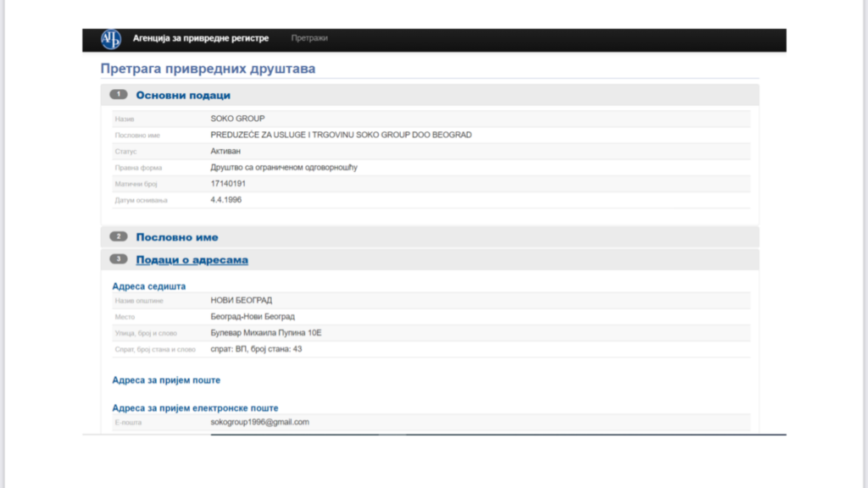868x488 pixels.
Task: Select the Активан status value
Action: click(225, 151)
